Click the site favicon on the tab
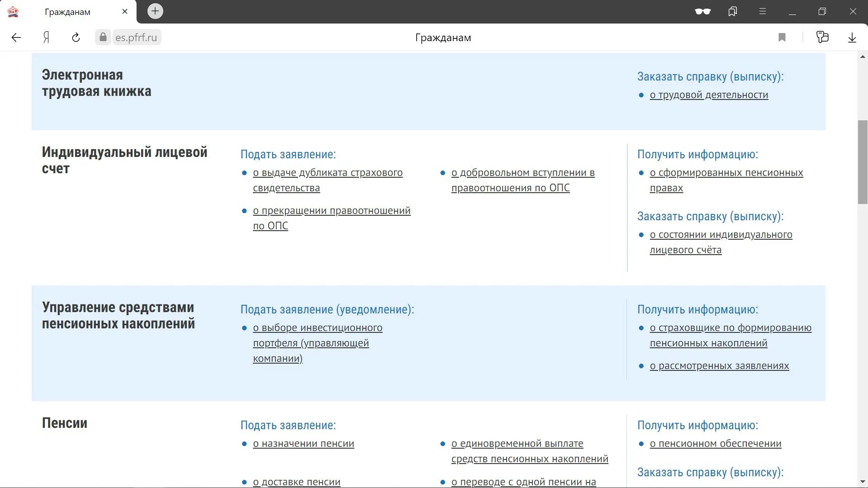 click(x=14, y=12)
